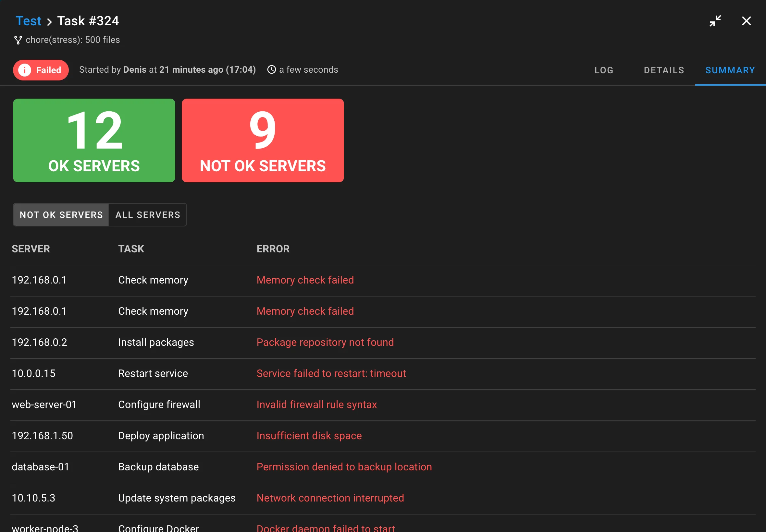Screen dimensions: 766x532
Task: Select the web-server-01 row
Action: (x=44, y=404)
